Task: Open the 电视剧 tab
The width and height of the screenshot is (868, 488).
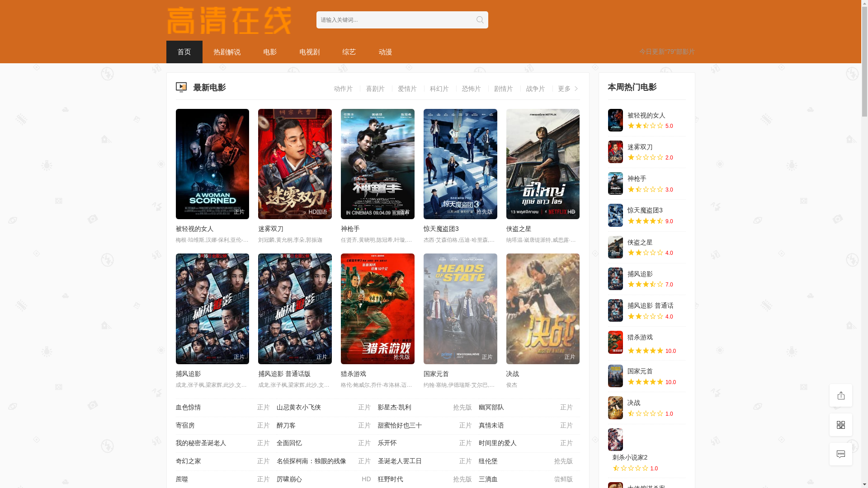Action: [x=310, y=52]
